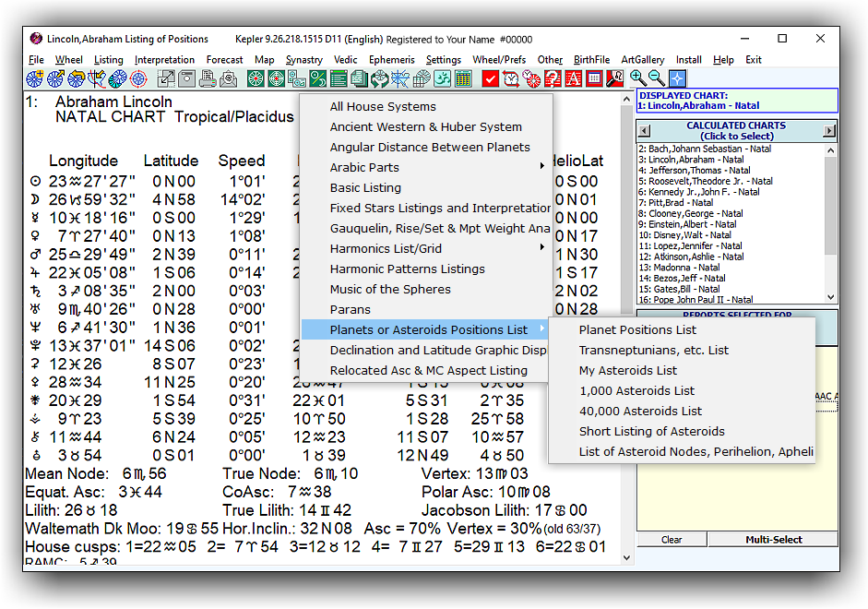Click the clock-and-wheel icon

pos(531,79)
